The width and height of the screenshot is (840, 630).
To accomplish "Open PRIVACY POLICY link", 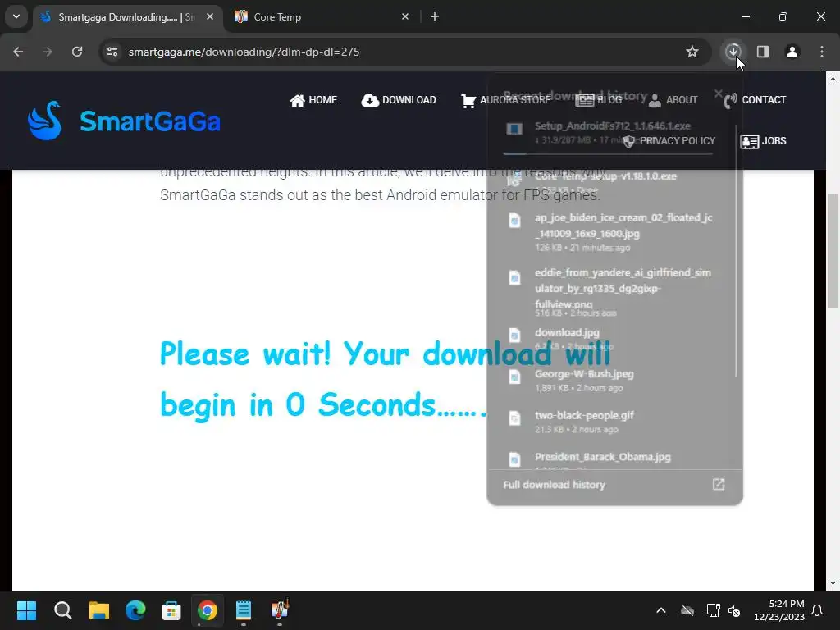I will 669,141.
